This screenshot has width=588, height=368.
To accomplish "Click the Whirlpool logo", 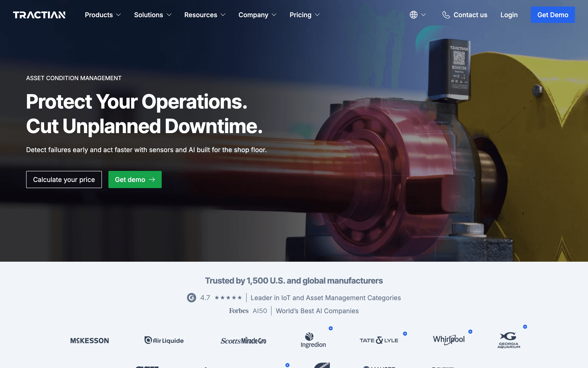I will (x=449, y=340).
